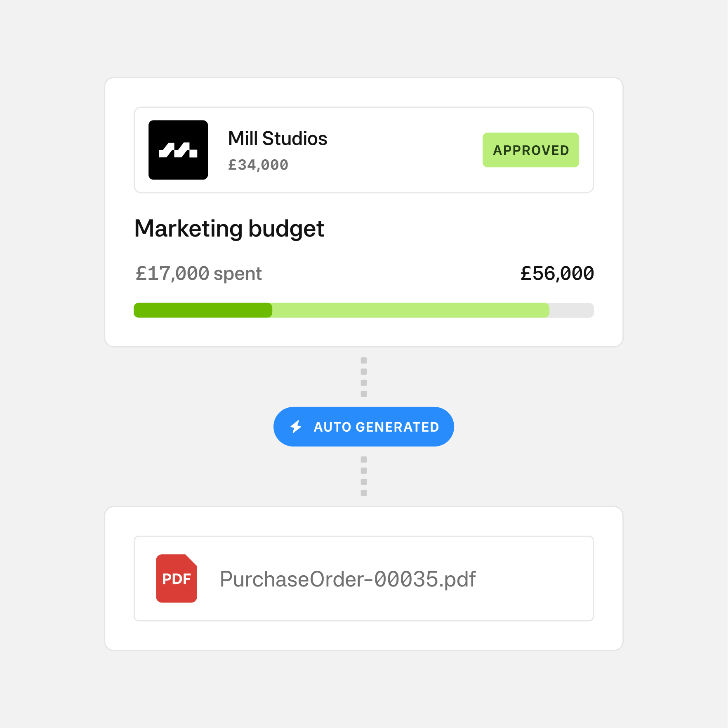Click the light green committed portion of budget bar
Screen dimensions: 728x728
point(410,310)
